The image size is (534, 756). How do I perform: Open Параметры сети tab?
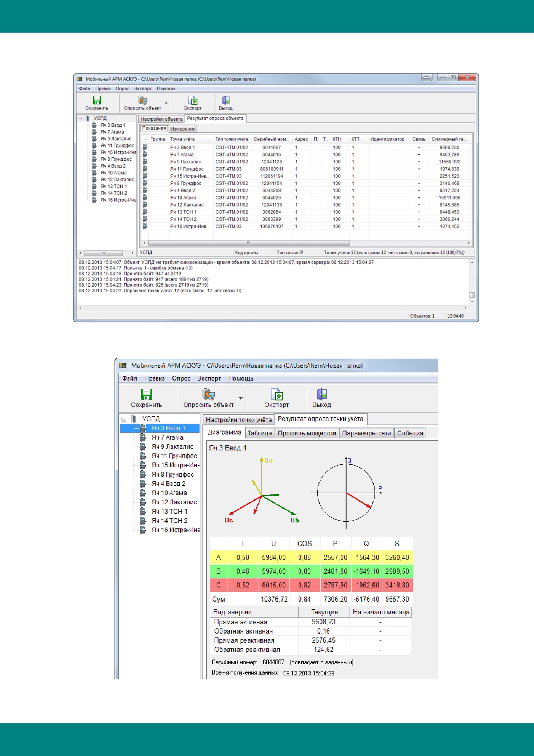pos(366,433)
